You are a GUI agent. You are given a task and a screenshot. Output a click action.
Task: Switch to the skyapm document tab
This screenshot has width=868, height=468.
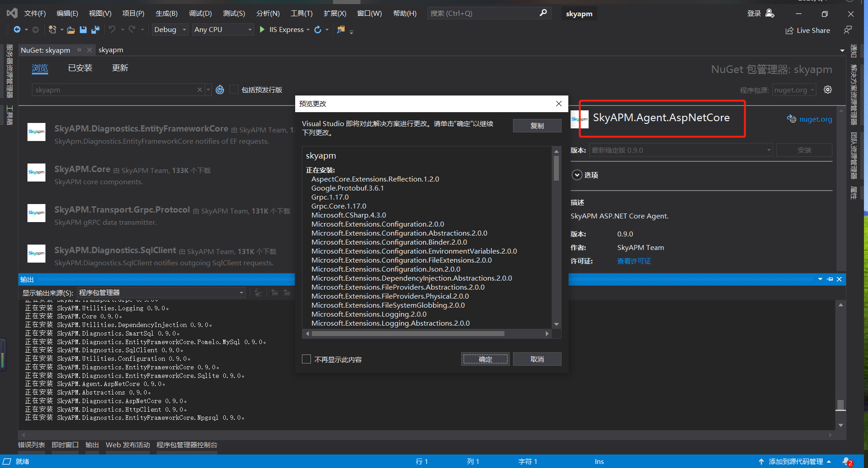click(111, 50)
